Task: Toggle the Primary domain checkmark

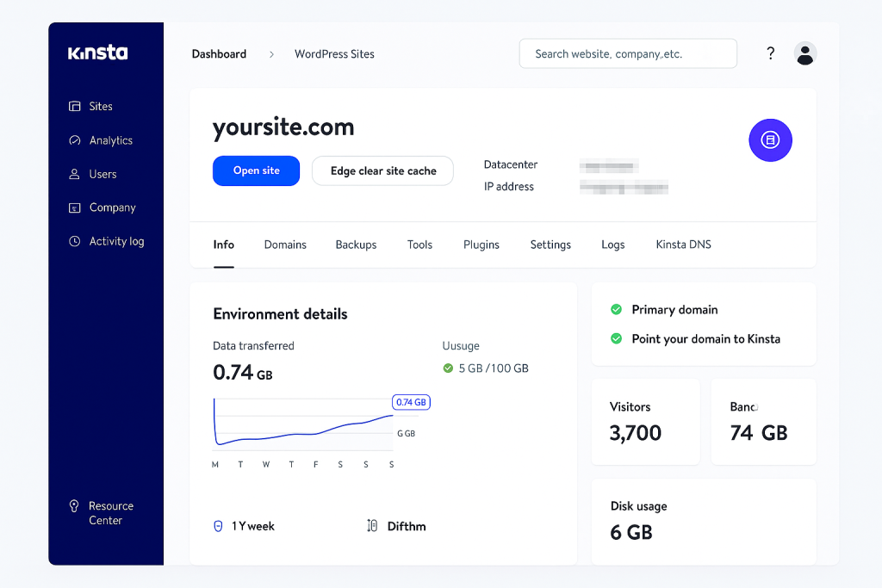Action: pyautogui.click(x=616, y=310)
